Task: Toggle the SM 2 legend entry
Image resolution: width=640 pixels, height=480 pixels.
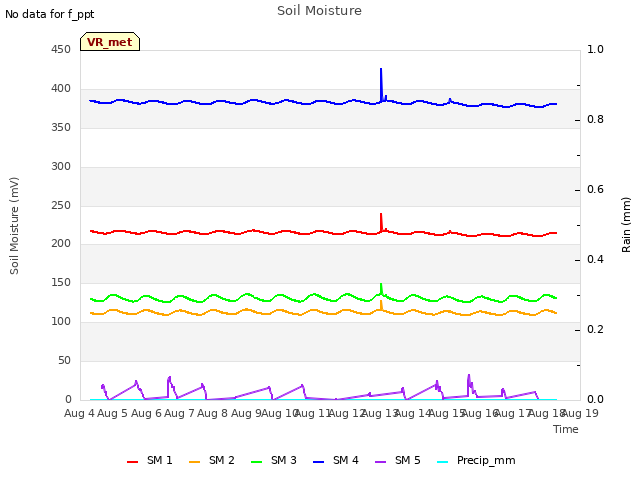Action: coord(212,461)
